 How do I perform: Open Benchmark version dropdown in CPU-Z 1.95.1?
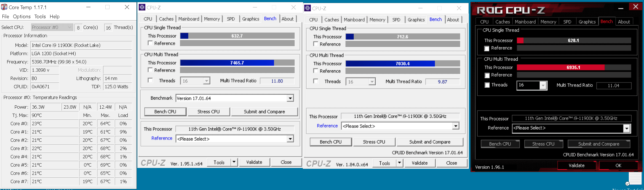290,98
